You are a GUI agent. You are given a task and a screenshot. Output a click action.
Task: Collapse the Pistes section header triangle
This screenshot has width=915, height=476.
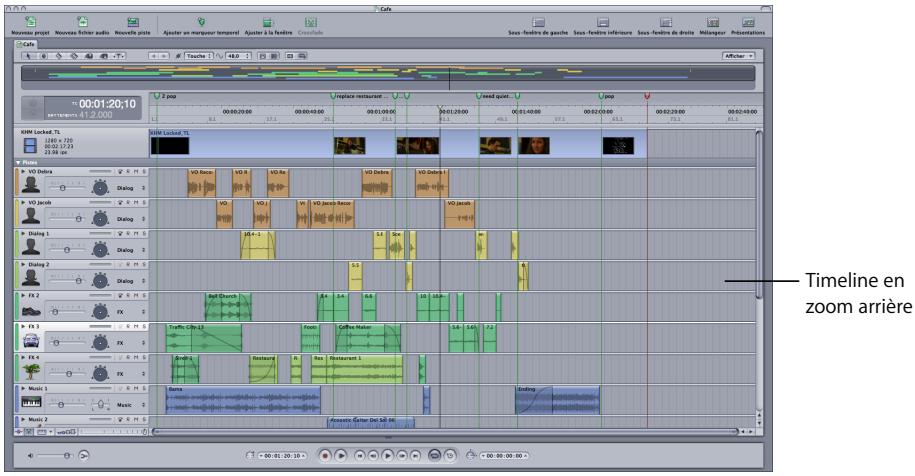(18, 162)
